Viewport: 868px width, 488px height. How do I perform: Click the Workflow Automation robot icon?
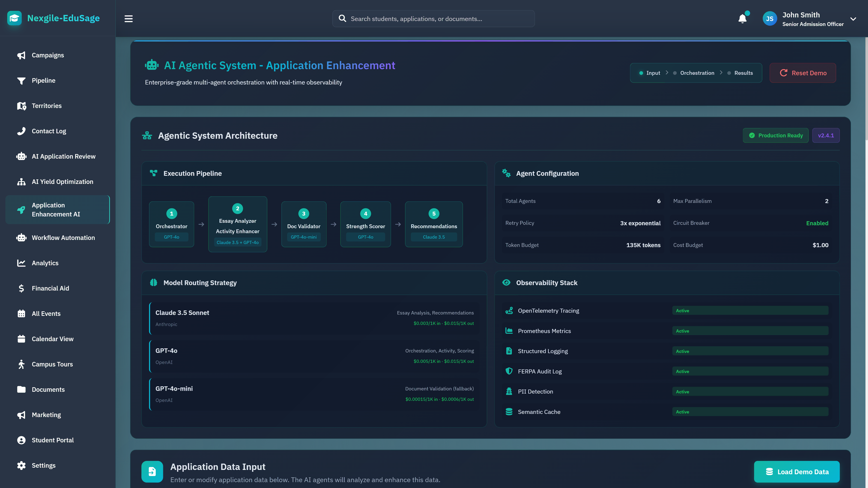21,237
